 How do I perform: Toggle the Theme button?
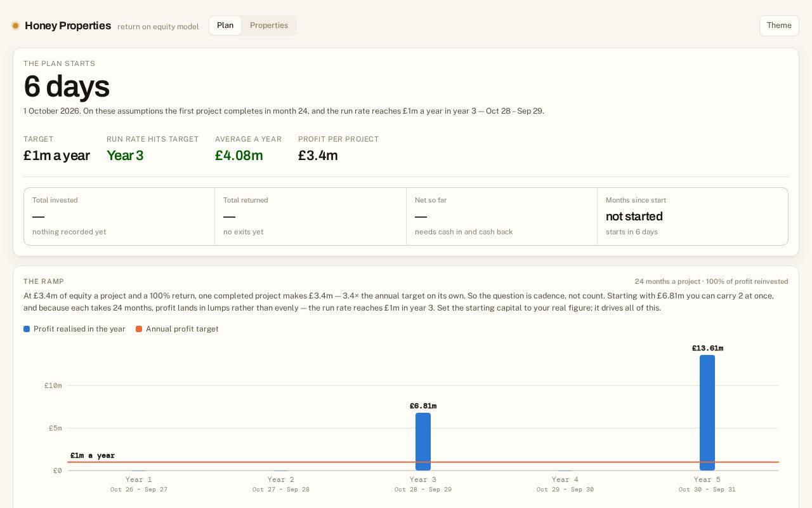(779, 25)
